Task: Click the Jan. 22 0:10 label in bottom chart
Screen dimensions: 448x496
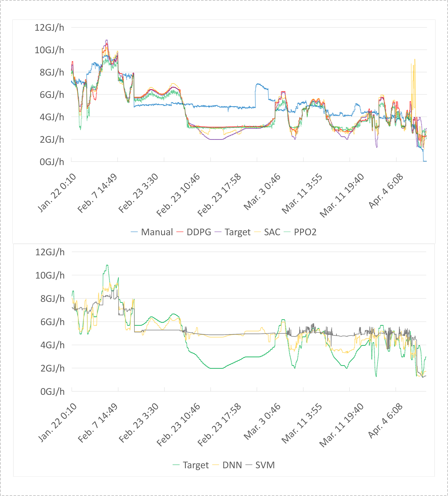Action: (57, 422)
